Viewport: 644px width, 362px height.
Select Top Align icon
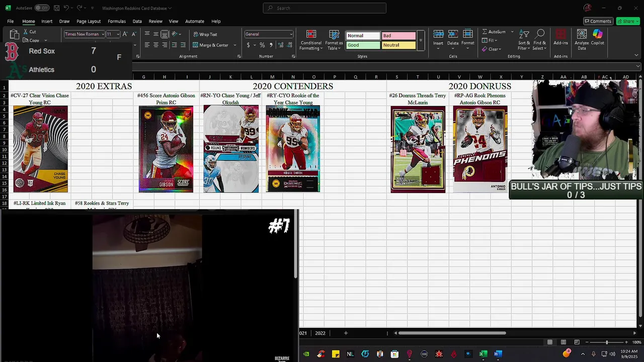coord(147,34)
